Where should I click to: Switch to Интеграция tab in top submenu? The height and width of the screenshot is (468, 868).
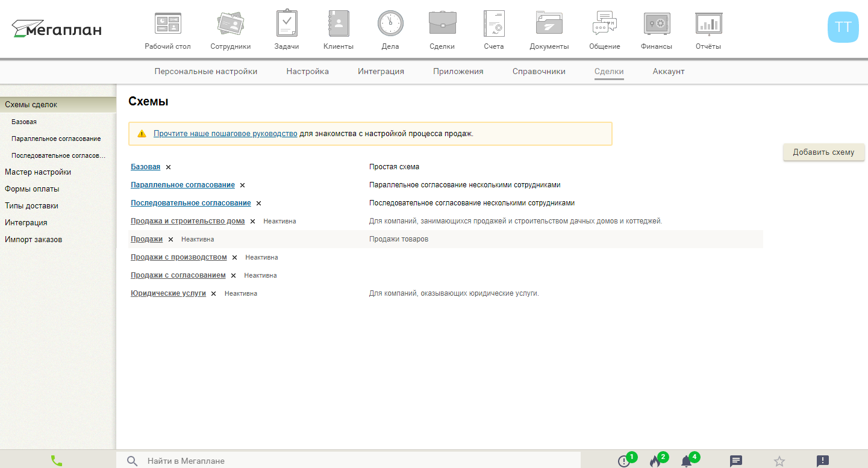click(381, 71)
